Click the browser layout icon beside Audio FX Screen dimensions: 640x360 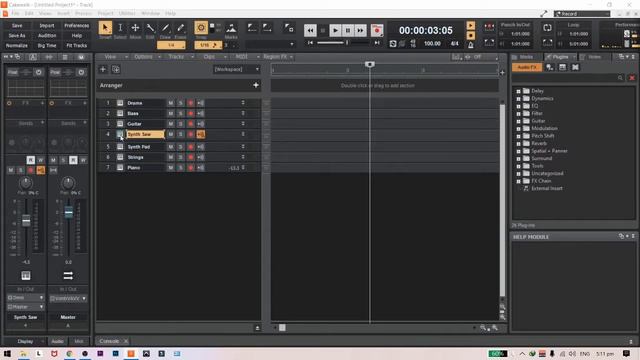click(x=562, y=67)
